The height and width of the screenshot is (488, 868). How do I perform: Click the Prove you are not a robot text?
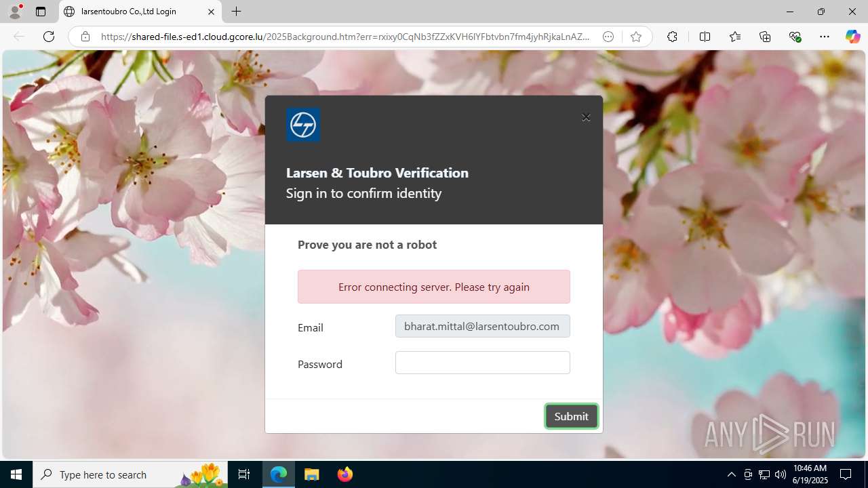click(x=367, y=245)
